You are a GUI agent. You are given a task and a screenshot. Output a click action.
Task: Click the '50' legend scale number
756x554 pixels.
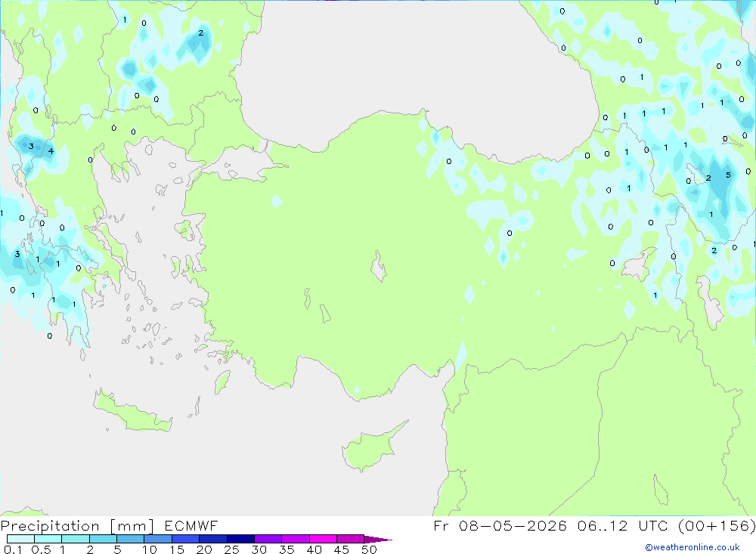pos(369,549)
